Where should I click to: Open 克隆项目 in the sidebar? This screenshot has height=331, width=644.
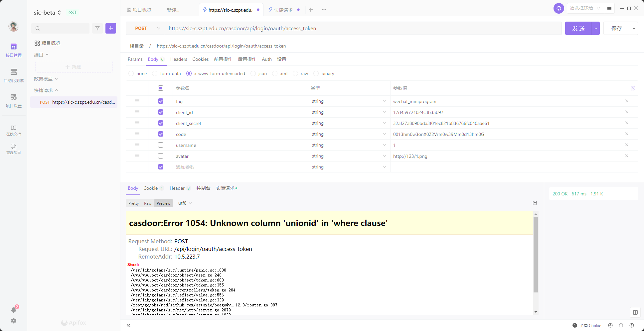click(14, 149)
